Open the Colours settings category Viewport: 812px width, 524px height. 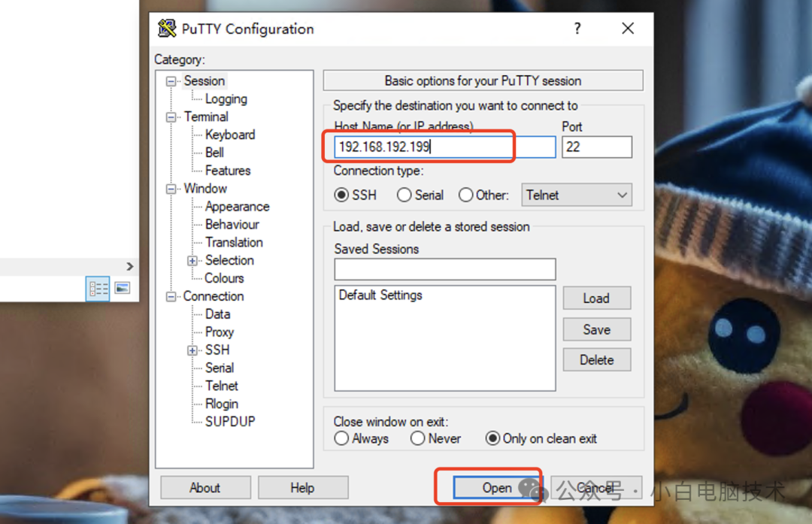click(224, 278)
